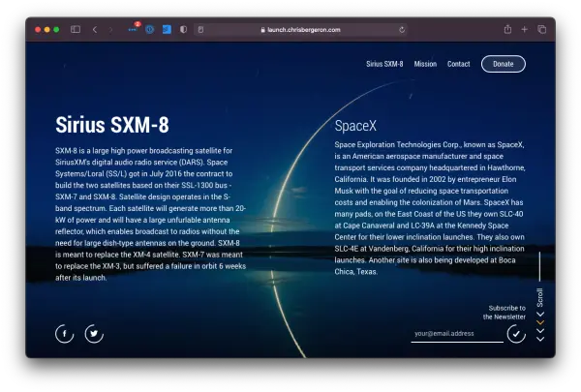This screenshot has width=581, height=392.
Task: Open the privacy shield report icon
Action: tap(183, 30)
